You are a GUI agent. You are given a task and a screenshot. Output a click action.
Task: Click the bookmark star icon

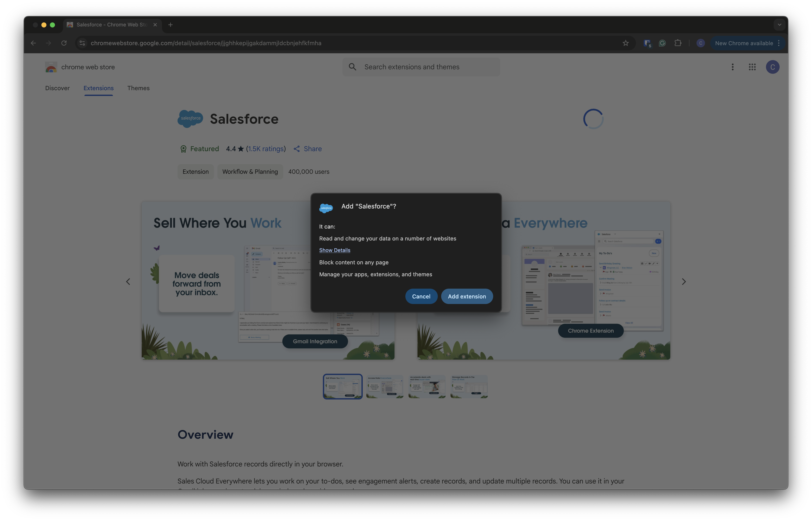[x=625, y=43]
